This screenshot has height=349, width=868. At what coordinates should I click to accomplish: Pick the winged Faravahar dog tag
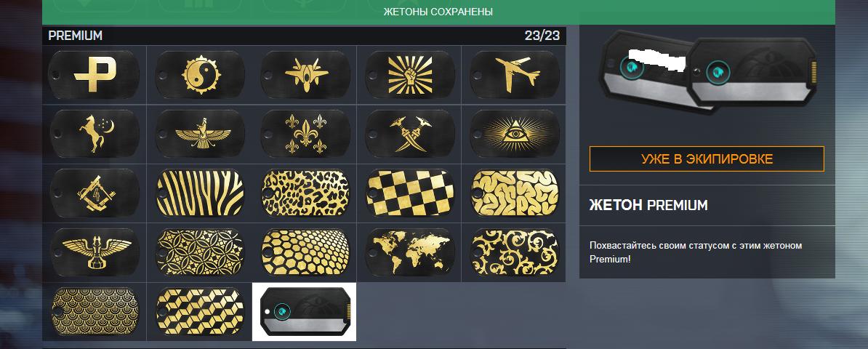click(x=199, y=134)
